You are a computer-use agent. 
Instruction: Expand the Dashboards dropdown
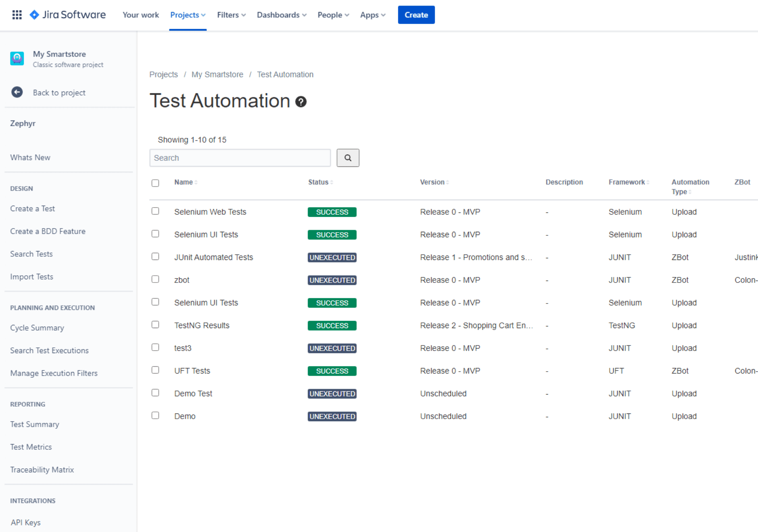tap(281, 15)
